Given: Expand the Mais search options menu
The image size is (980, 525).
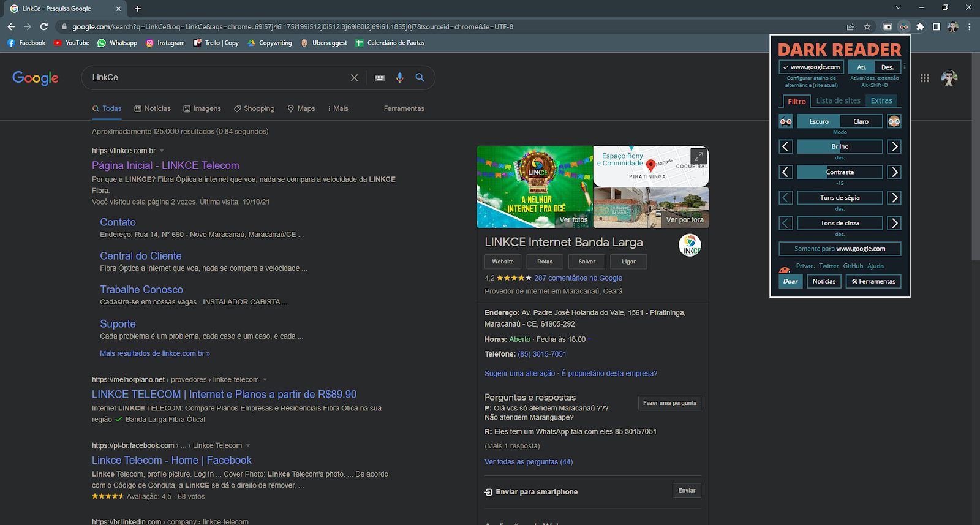Looking at the screenshot, I should tap(338, 108).
